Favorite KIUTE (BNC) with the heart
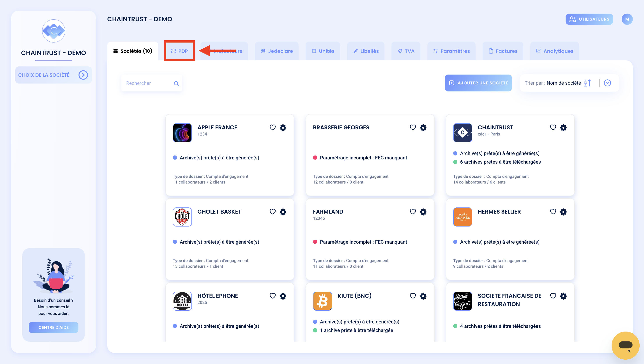The height and width of the screenshot is (364, 644). [x=413, y=296]
